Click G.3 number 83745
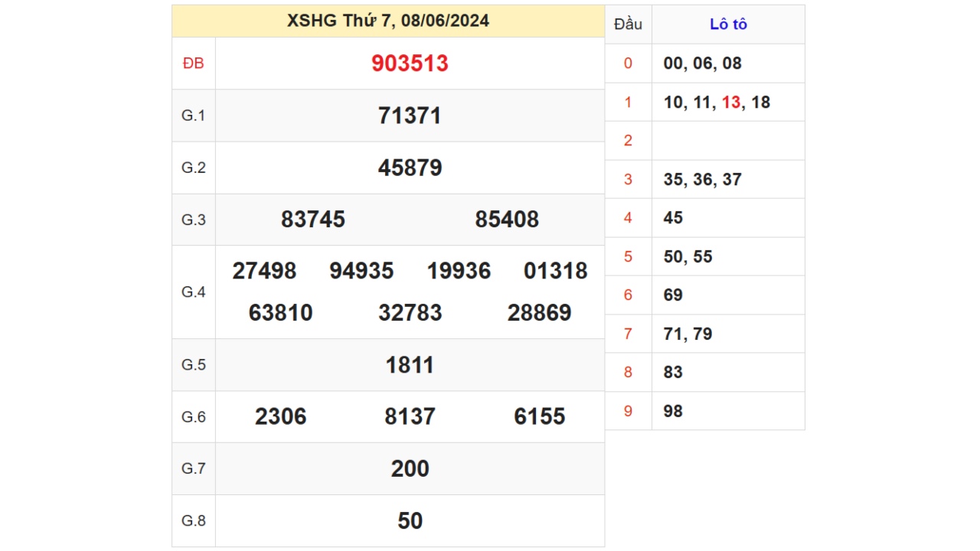 pos(313,220)
